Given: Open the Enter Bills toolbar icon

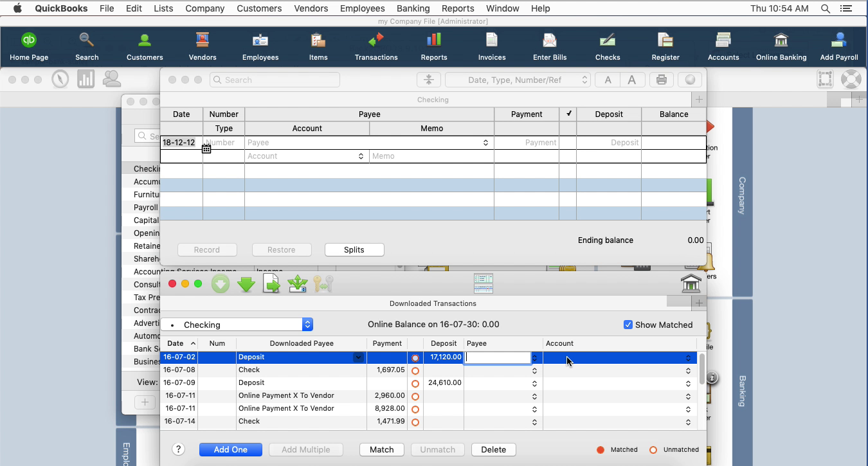Looking at the screenshot, I should click(x=550, y=46).
